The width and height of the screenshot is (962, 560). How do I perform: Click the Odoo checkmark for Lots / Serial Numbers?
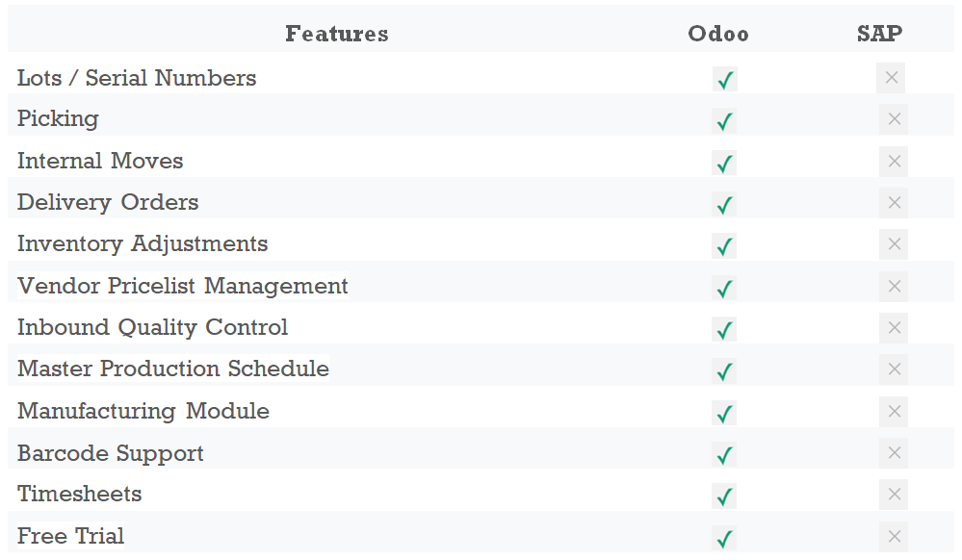[x=724, y=79]
